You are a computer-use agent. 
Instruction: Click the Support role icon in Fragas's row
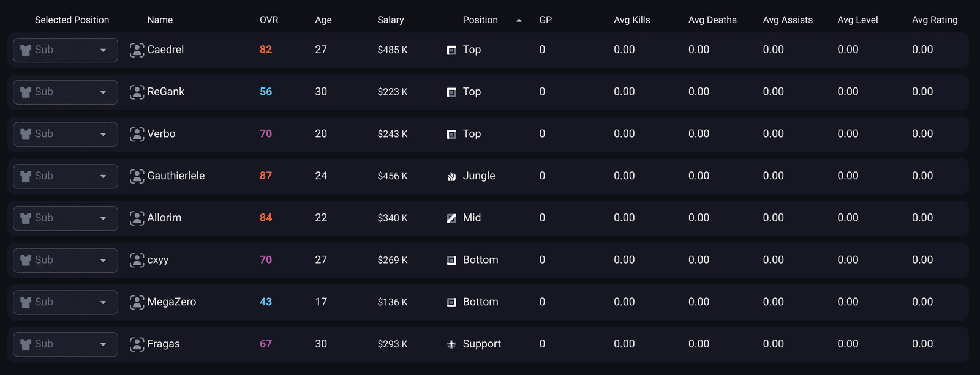click(451, 344)
